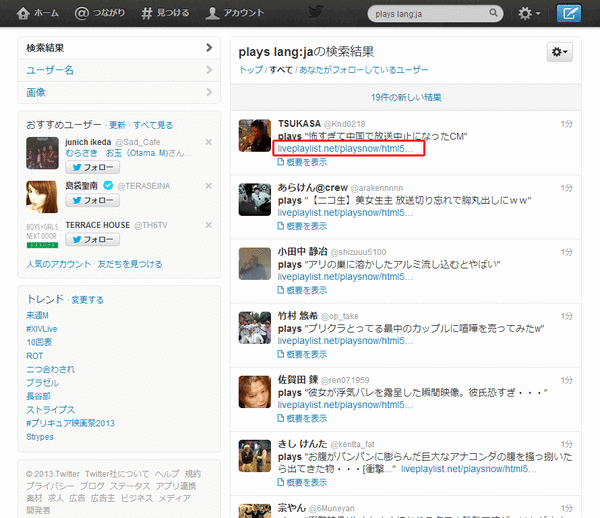Open footer プライバシー link
The height and width of the screenshot is (518, 600).
50,486
